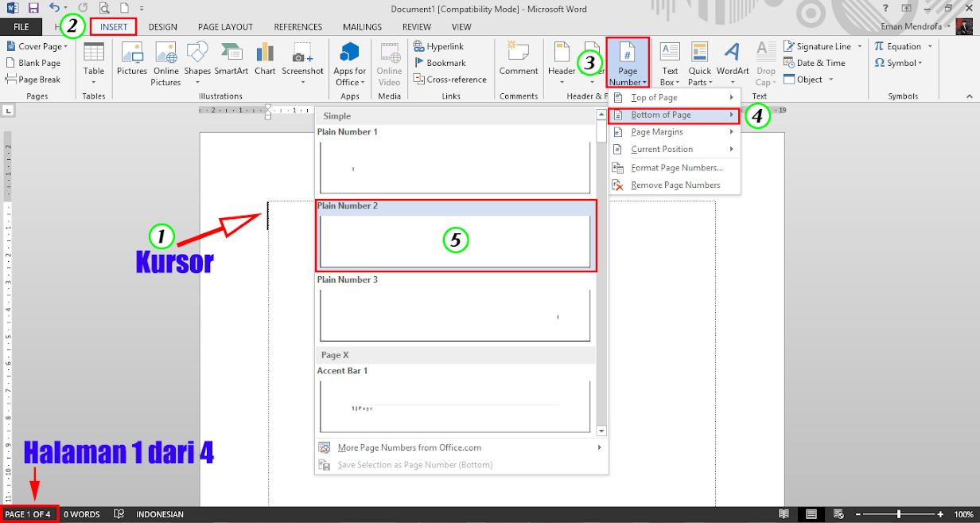This screenshot has height=523, width=980.
Task: Switch to Read Mode view in status bar
Action: point(784,514)
